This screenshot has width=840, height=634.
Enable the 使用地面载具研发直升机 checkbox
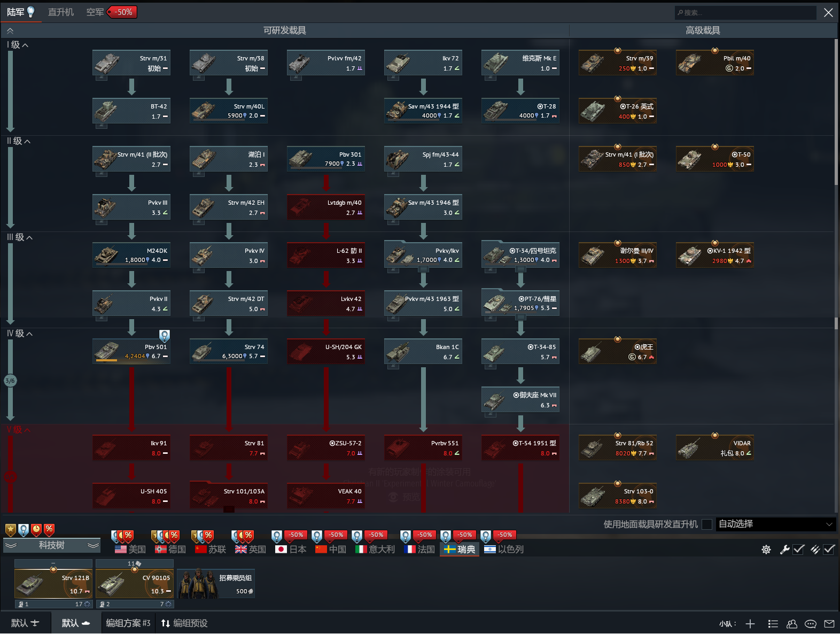click(x=707, y=524)
